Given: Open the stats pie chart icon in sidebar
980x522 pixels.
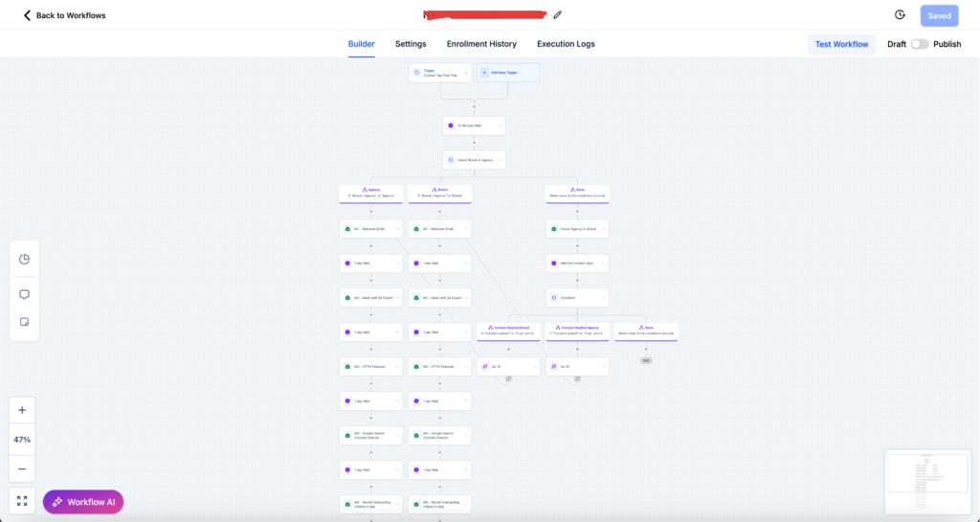Looking at the screenshot, I should (24, 259).
